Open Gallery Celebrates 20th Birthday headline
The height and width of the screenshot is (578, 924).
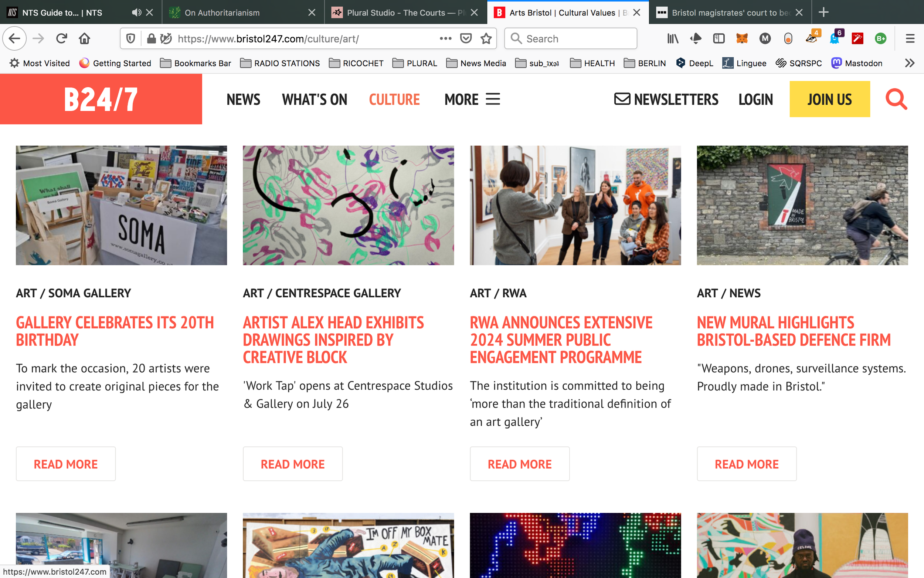(x=115, y=331)
